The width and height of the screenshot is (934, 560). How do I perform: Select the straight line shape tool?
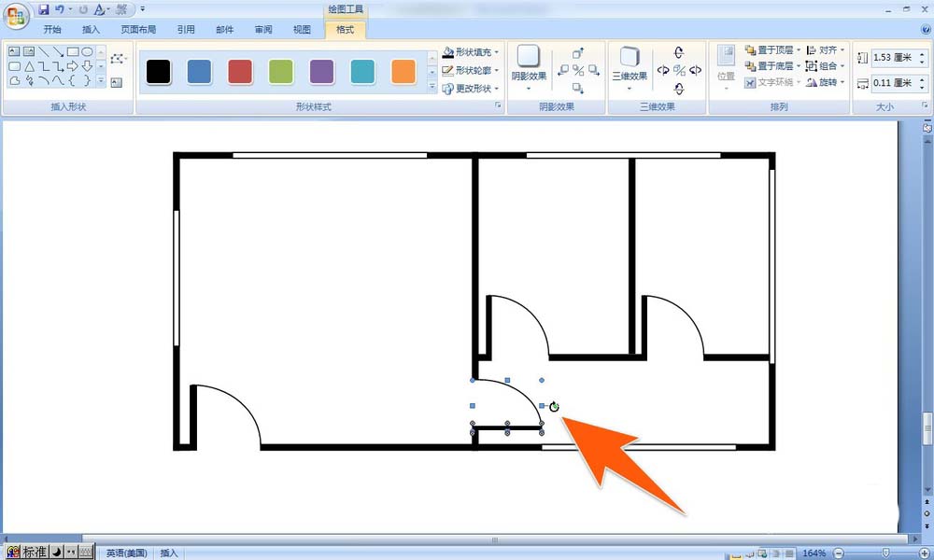(44, 51)
